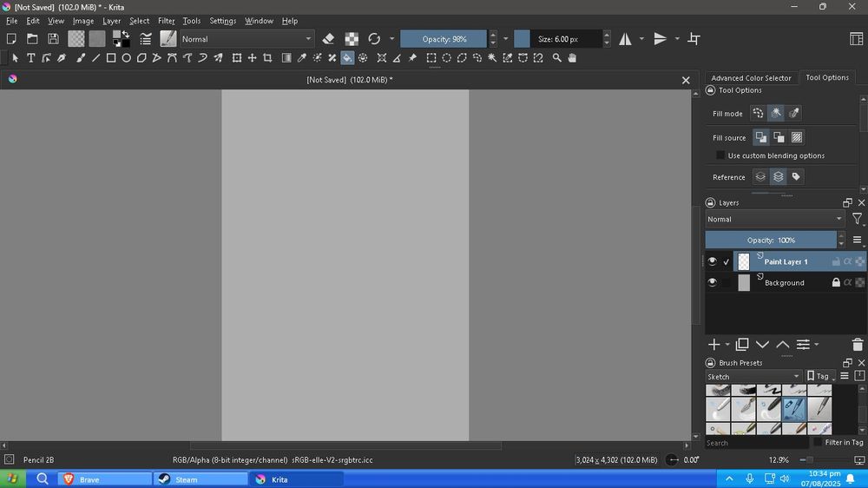This screenshot has height=488, width=868.
Task: Select the Zoom tool
Action: 557,57
